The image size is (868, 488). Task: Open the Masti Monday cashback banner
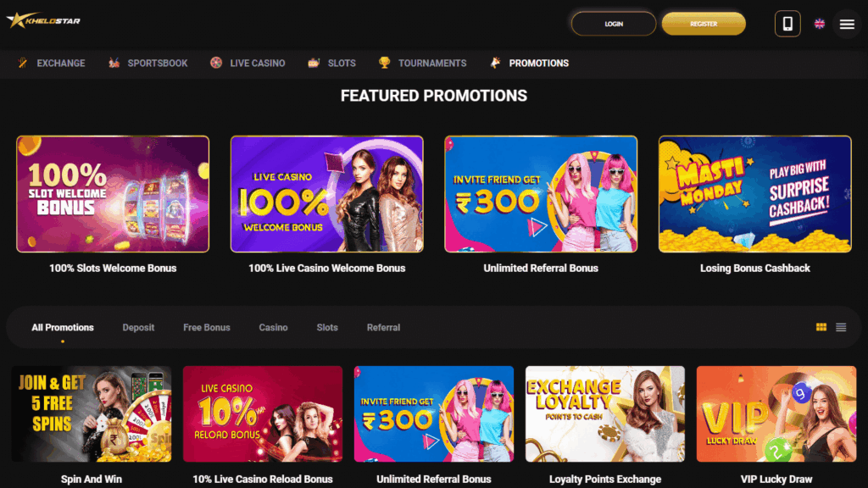tap(755, 194)
